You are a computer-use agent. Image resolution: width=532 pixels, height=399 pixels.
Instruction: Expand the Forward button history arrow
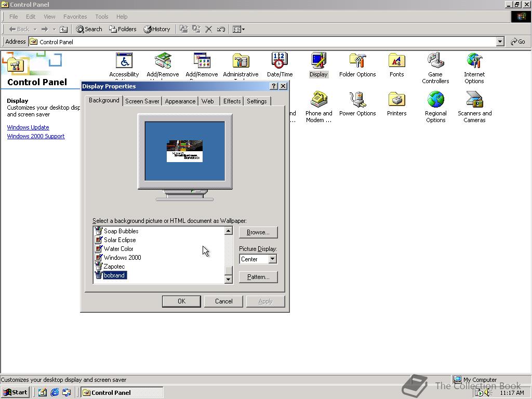coord(54,29)
